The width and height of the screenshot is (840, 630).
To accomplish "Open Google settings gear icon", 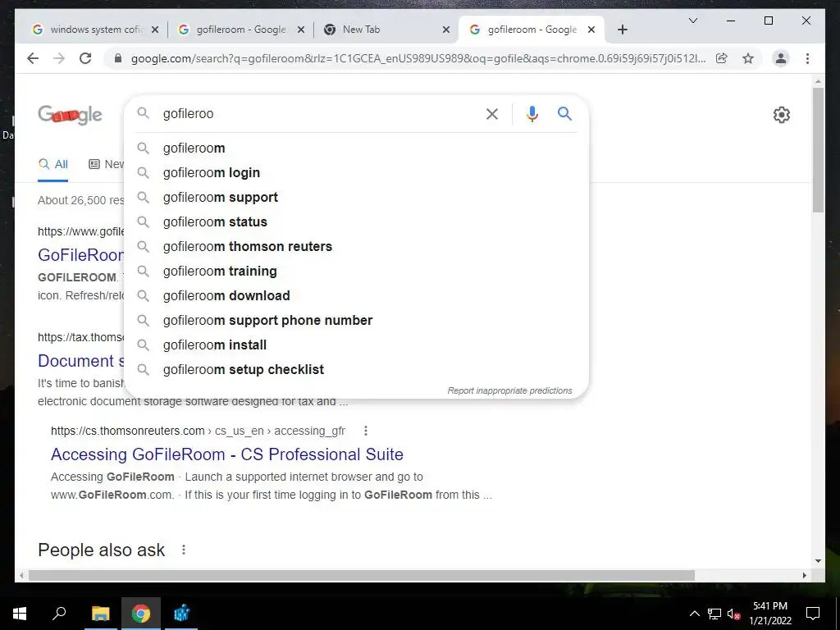I will tap(782, 115).
